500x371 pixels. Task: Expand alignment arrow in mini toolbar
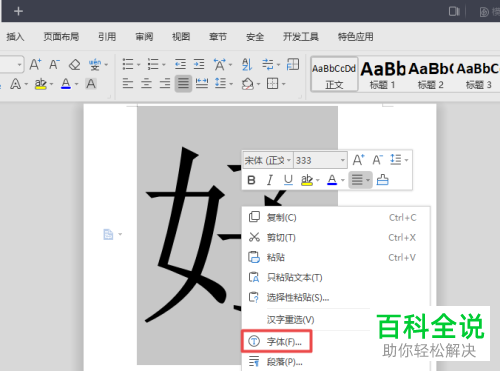368,180
